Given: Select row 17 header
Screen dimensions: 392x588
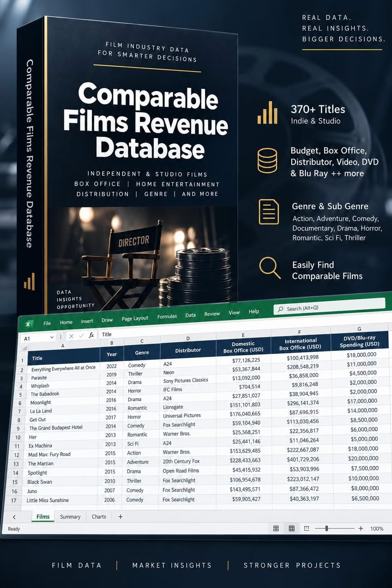Looking at the screenshot, I should coord(14,501).
